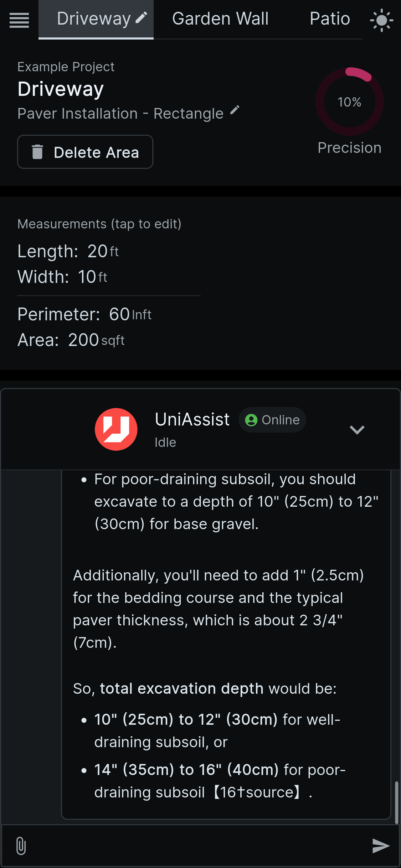Switch to the Garden Wall tab
Viewport: 401px width, 868px height.
point(220,19)
